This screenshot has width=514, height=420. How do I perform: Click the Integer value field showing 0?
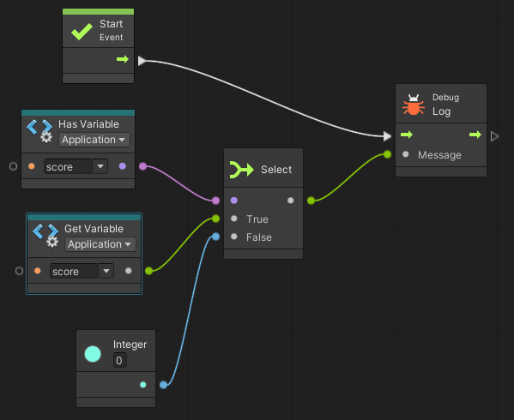[x=119, y=360]
